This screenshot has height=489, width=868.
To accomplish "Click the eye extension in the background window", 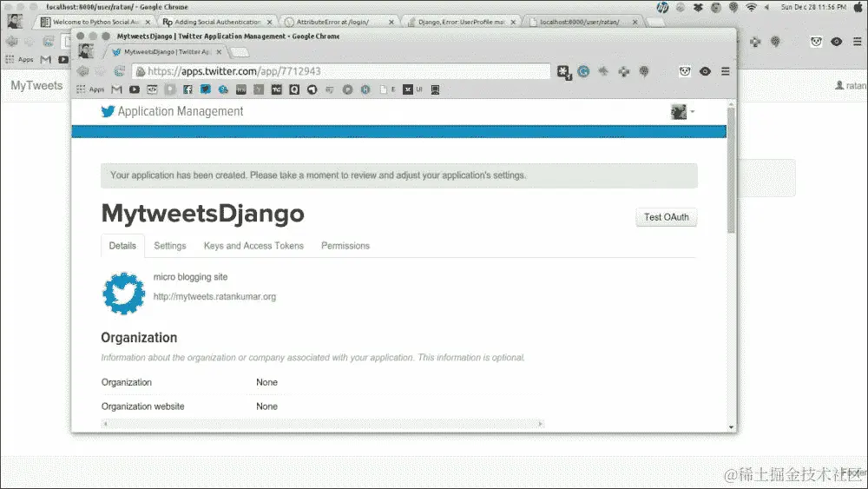I will tap(837, 42).
